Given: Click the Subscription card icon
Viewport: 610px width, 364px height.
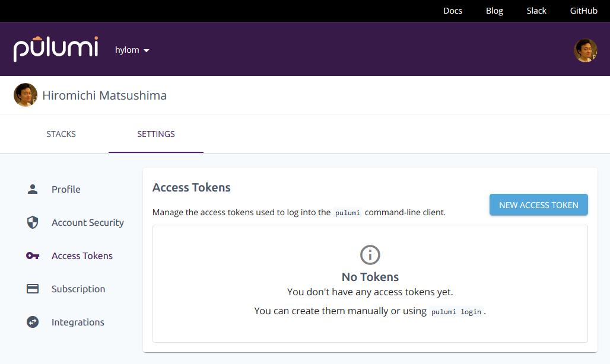Looking at the screenshot, I should pos(33,289).
